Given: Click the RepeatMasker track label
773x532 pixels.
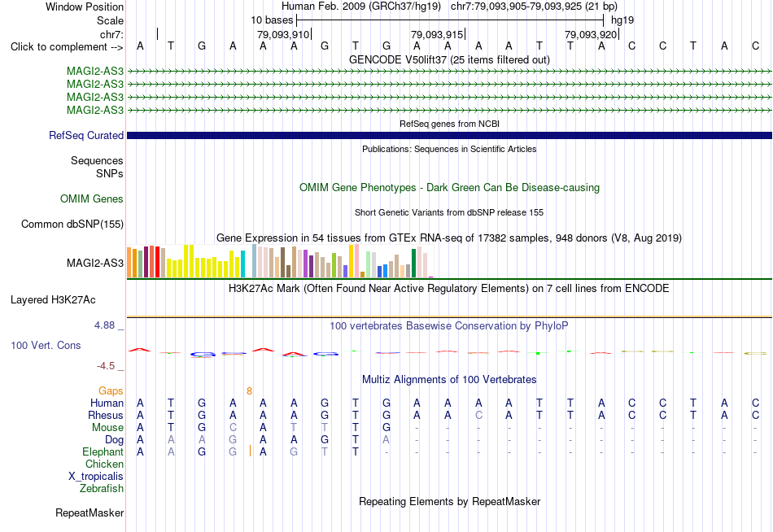Looking at the screenshot, I should 90,512.
